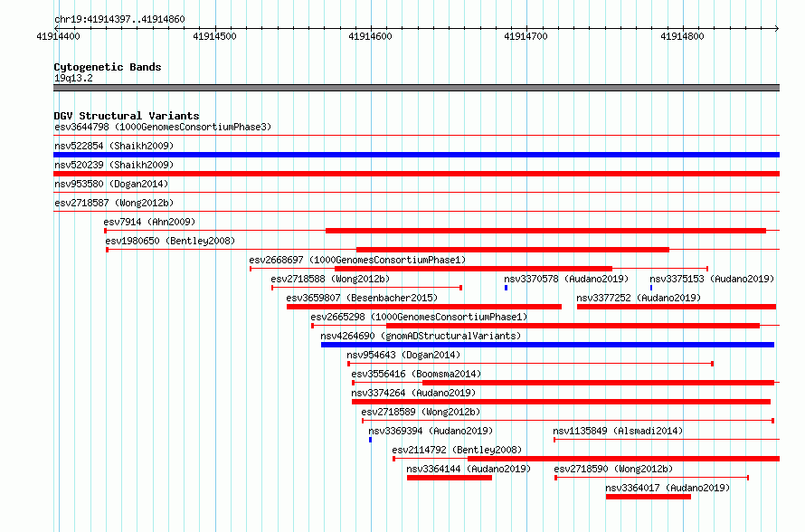Viewport: 805px width, 532px height.
Task: Open esv1980650 (Bentley2008) label
Action: [x=170, y=241]
